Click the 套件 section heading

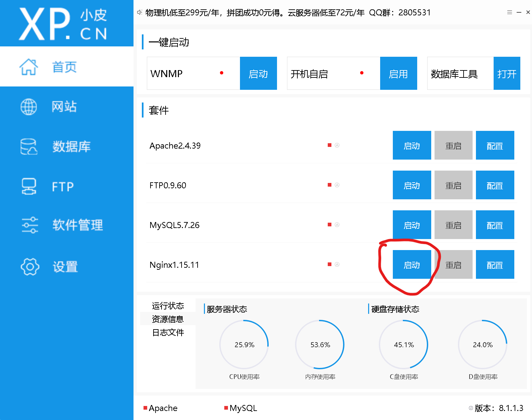coord(159,110)
